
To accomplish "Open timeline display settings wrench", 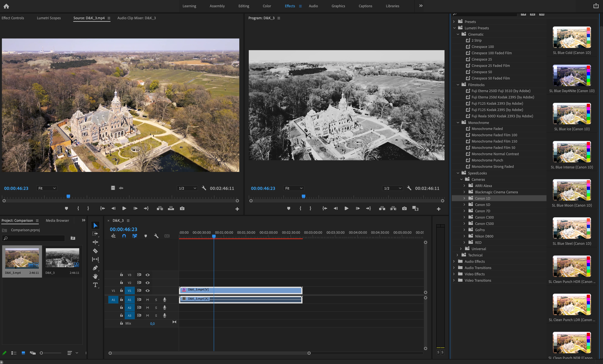I will (x=156, y=236).
